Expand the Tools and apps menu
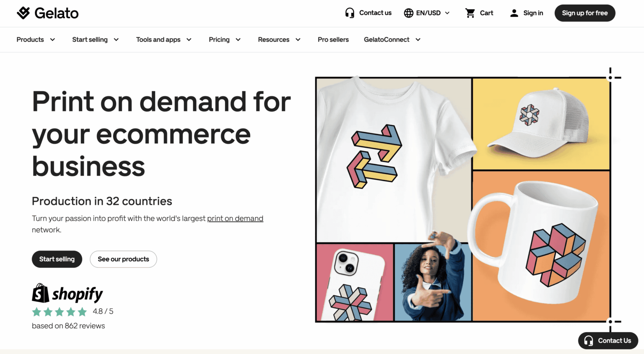This screenshot has height=354, width=644. [x=164, y=39]
